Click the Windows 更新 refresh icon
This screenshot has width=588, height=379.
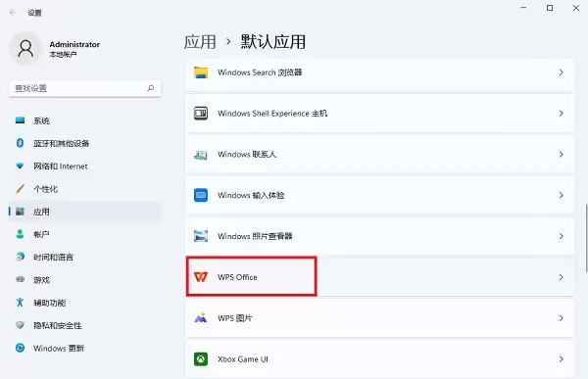pos(20,348)
